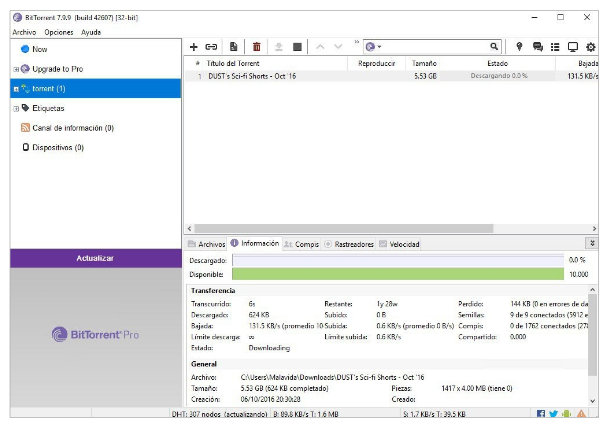Open the Archivo menu
This screenshot has width=611, height=431.
pos(24,32)
